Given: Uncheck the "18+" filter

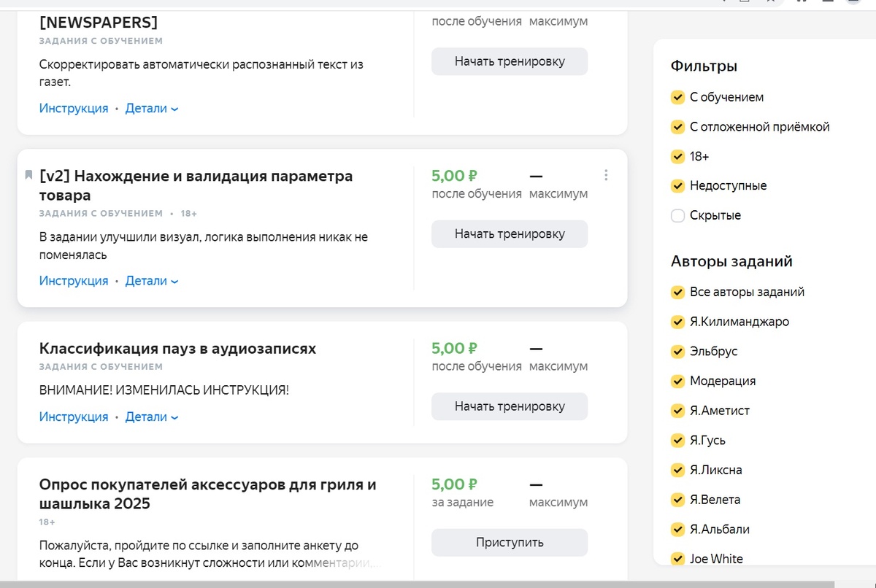Looking at the screenshot, I should click(x=677, y=156).
